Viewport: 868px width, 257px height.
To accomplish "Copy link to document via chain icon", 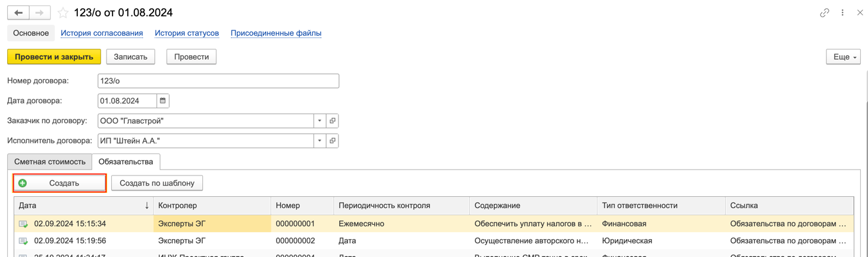I will [x=824, y=12].
